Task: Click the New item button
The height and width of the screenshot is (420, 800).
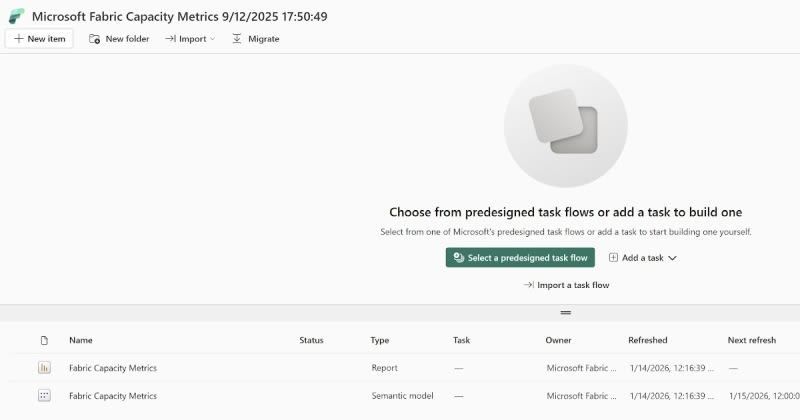Action: (x=39, y=39)
